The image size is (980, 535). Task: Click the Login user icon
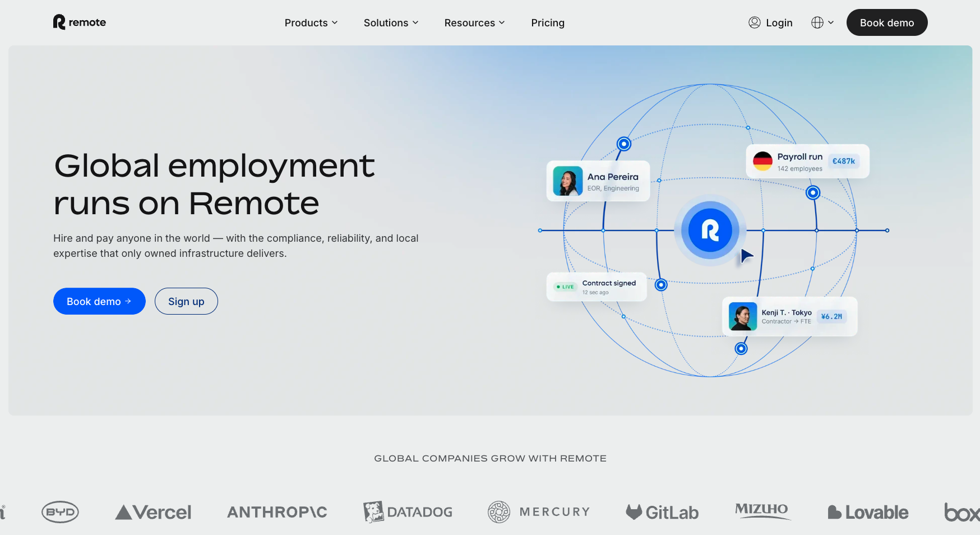click(755, 22)
